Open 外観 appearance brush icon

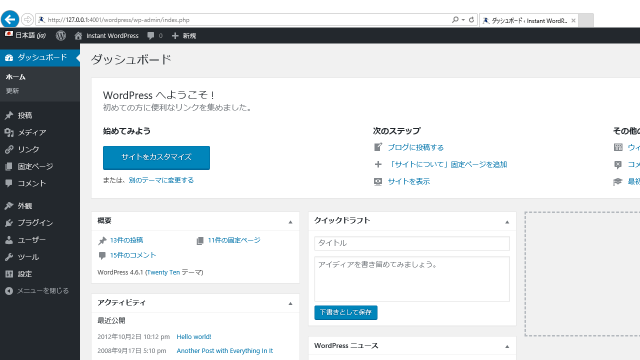coord(9,206)
